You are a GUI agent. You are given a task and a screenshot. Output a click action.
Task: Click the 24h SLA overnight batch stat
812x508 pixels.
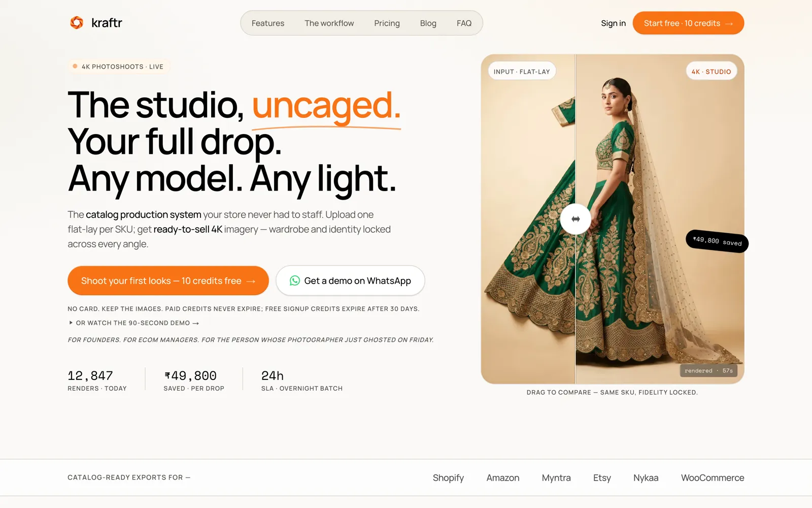[302, 380]
